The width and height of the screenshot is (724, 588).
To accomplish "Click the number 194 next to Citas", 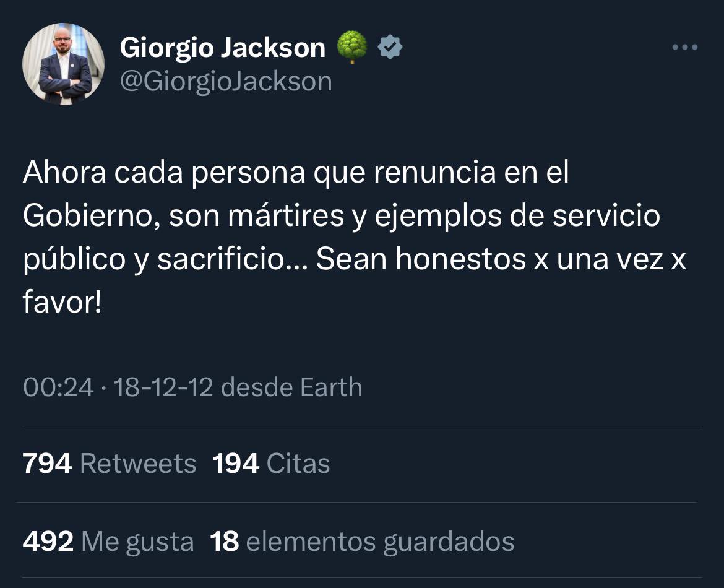I will pyautogui.click(x=236, y=464).
